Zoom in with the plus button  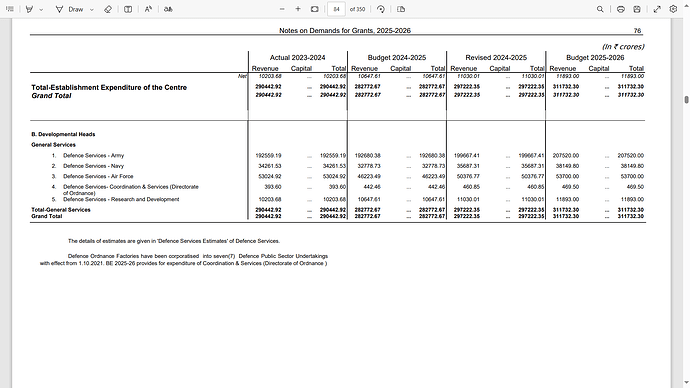coord(298,9)
